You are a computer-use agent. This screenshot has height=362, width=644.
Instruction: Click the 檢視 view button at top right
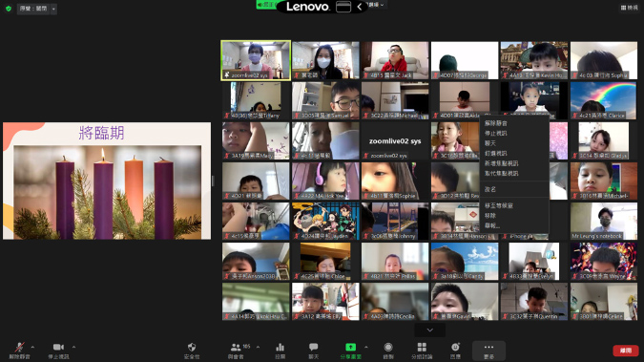(630, 8)
